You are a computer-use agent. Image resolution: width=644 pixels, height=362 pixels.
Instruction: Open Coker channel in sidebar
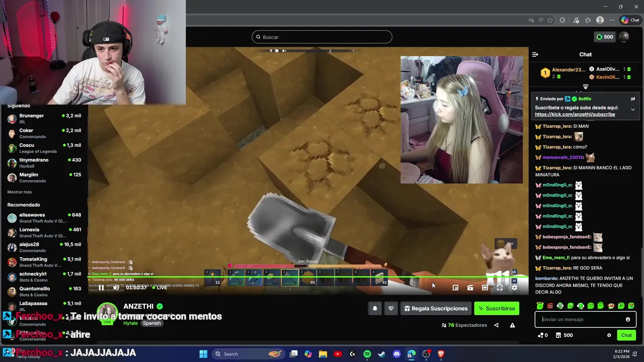coord(44,133)
